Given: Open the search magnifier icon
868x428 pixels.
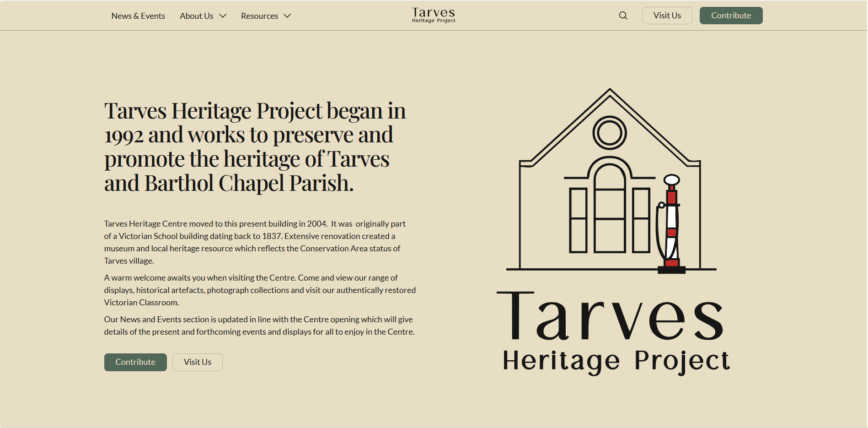Looking at the screenshot, I should tap(623, 16).
